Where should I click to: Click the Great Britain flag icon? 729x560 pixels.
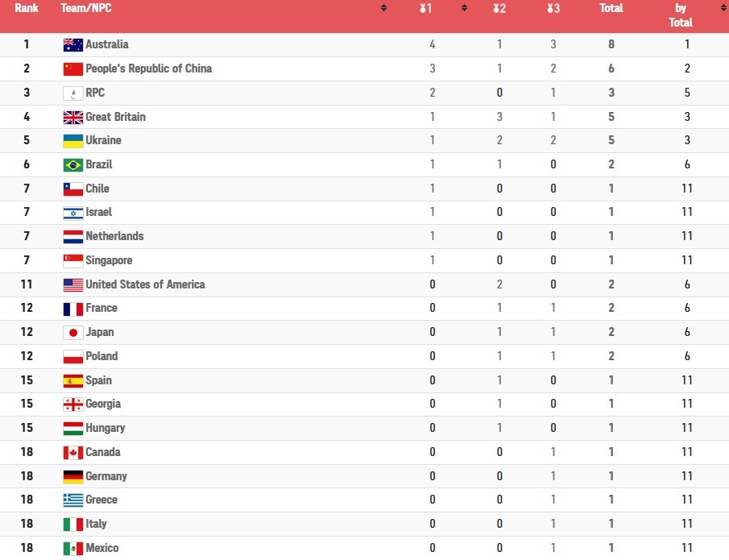[73, 117]
